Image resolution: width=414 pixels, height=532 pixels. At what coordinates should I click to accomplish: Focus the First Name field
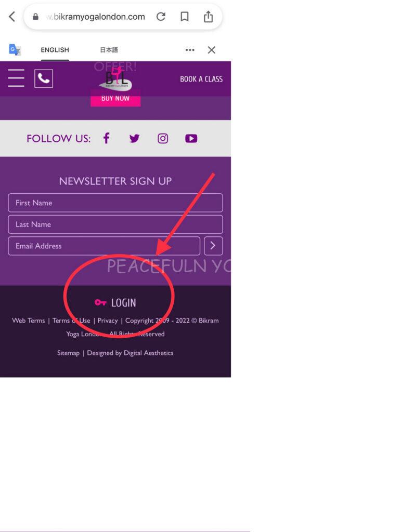(x=115, y=203)
